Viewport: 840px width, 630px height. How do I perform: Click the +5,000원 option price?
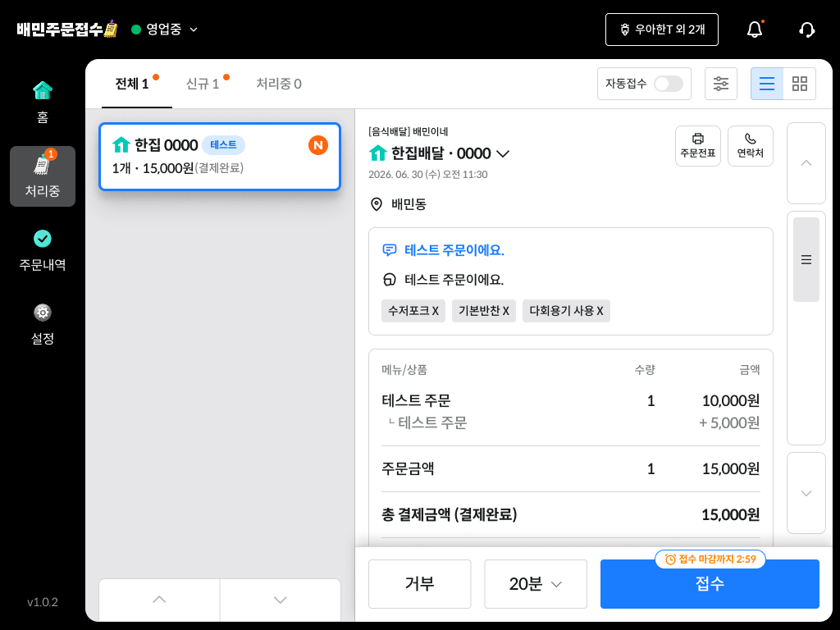point(729,423)
